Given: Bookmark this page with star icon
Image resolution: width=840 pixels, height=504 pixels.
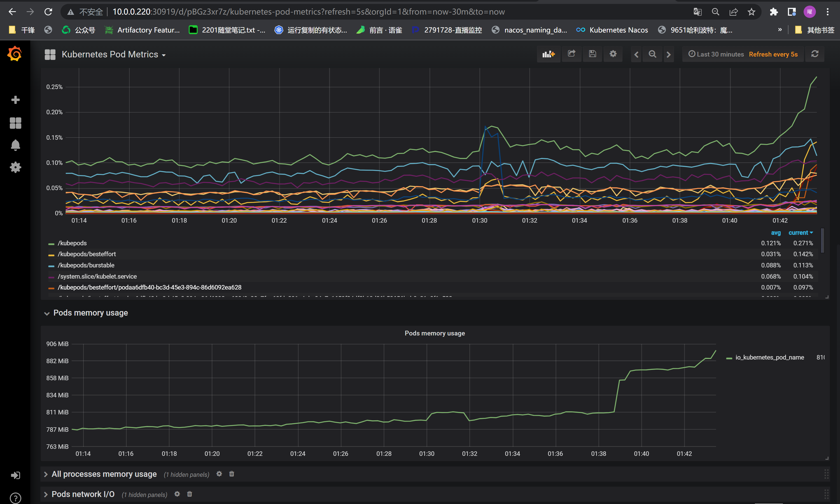Looking at the screenshot, I should tap(752, 12).
